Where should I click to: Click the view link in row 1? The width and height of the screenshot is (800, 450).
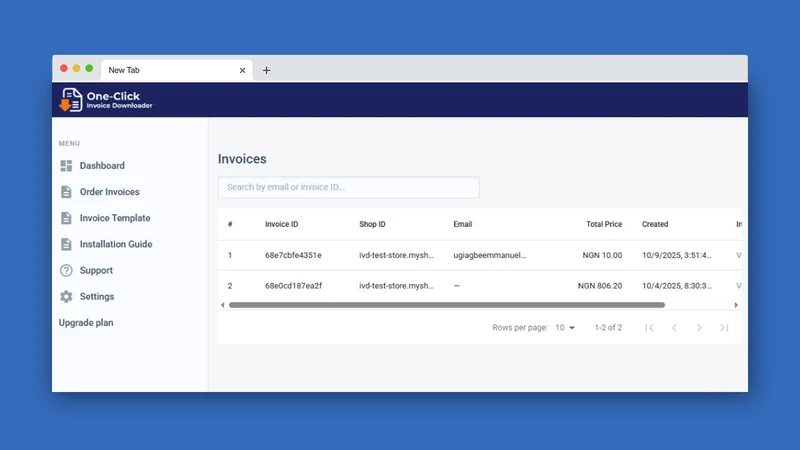pos(739,255)
